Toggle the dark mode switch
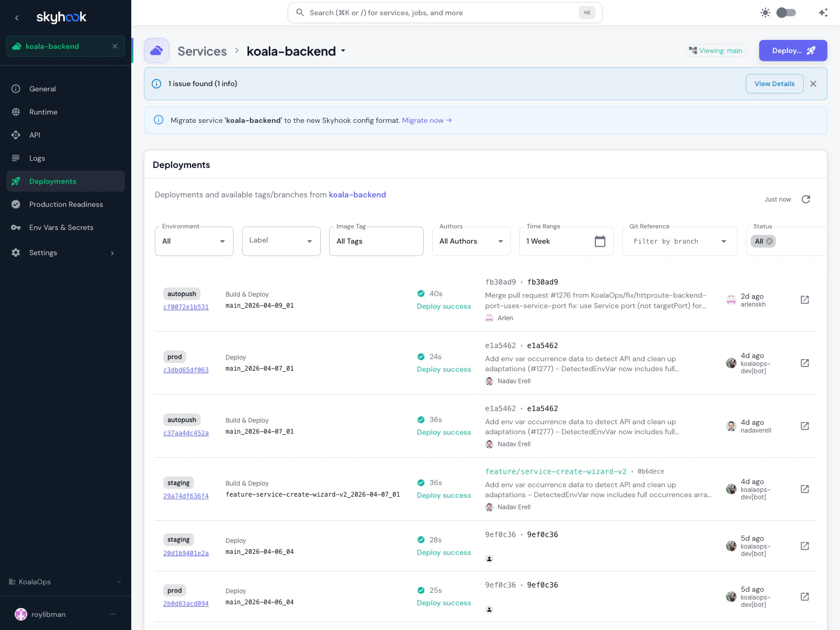This screenshot has height=630, width=840. [x=786, y=12]
